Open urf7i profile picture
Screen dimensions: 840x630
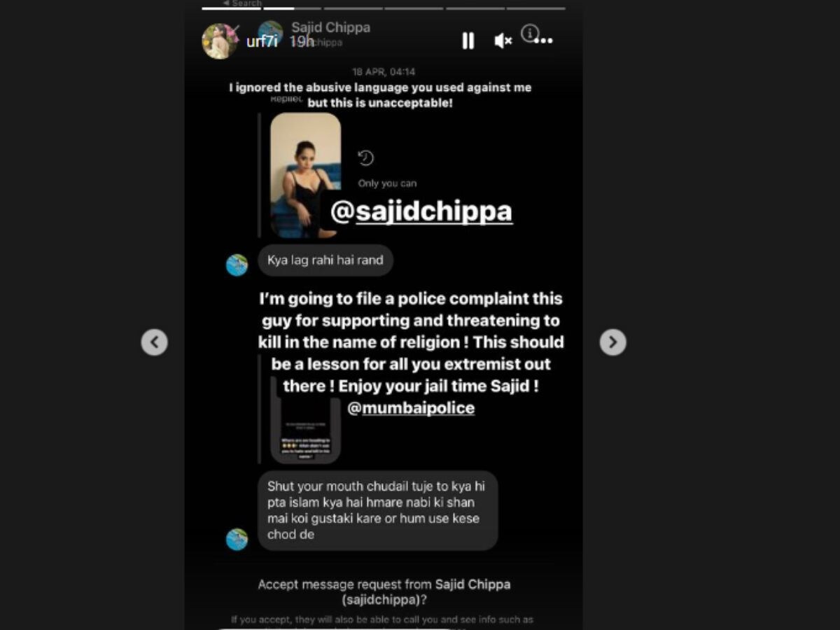220,41
